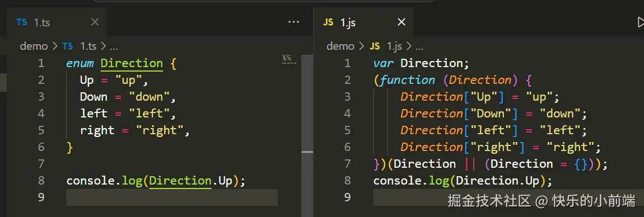Click line number 7 in the 1.ts gutter

pos(41,164)
